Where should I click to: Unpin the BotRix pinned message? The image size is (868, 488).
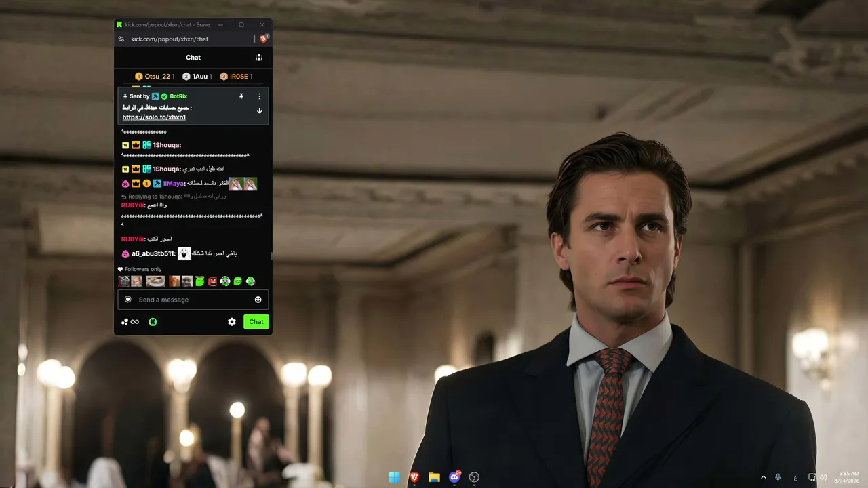(x=241, y=96)
